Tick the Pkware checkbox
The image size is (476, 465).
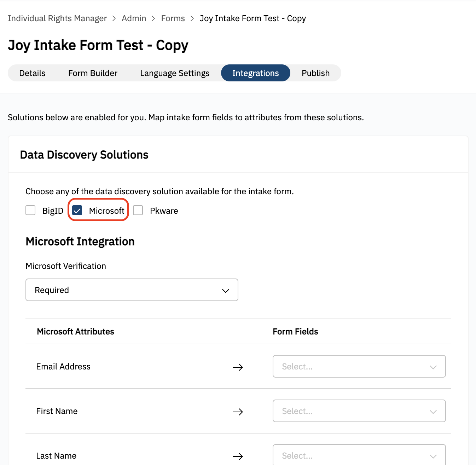138,210
